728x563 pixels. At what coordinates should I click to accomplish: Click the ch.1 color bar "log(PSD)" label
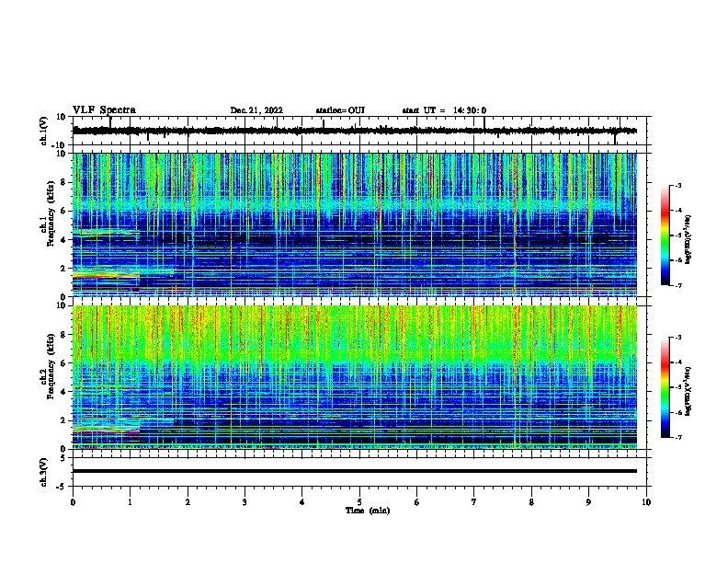point(688,239)
